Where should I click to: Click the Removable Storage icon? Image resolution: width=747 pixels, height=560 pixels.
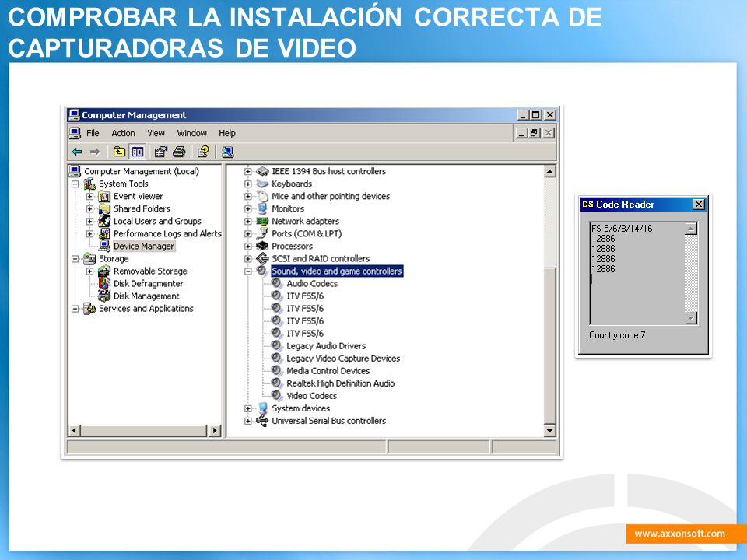[104, 271]
